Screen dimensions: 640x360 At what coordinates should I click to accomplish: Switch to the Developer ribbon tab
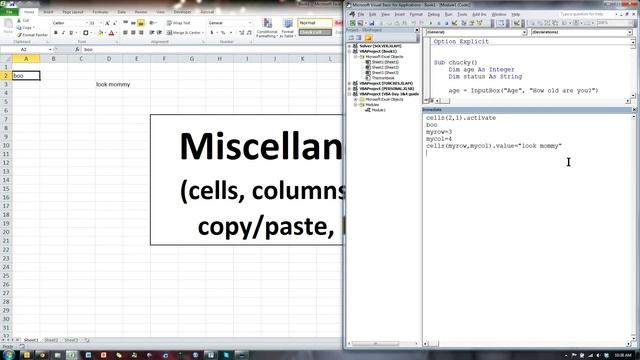[x=182, y=12]
